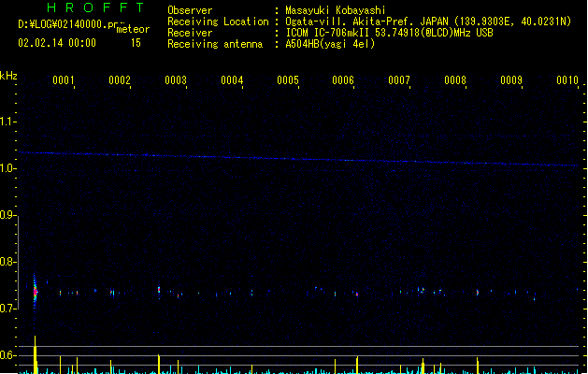Click the 0.7 kHz axis label
The height and width of the screenshot is (374, 588).
click(7, 309)
